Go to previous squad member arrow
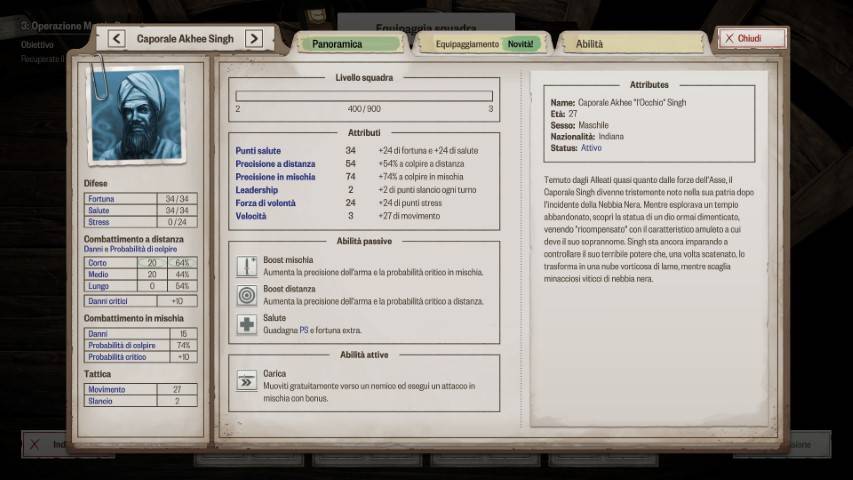This screenshot has width=853, height=480. click(x=117, y=39)
